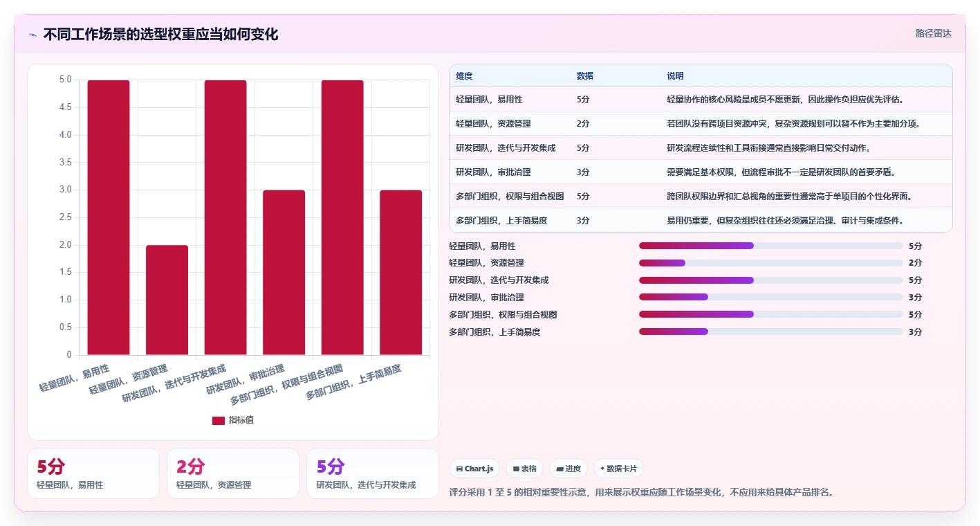This screenshot has width=980, height=526.
Task: Click progress label 研发团队，审批治理
Action: pos(486,298)
